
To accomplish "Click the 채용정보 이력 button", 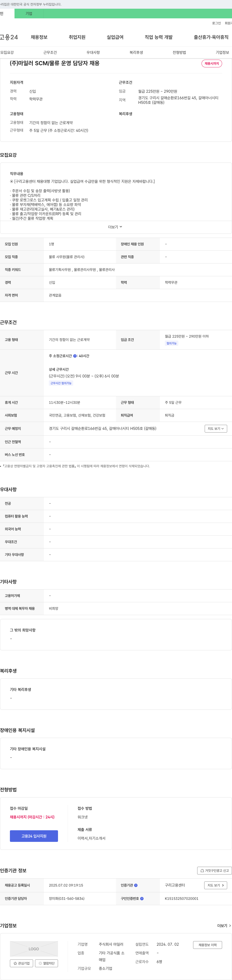I will pos(207,945).
